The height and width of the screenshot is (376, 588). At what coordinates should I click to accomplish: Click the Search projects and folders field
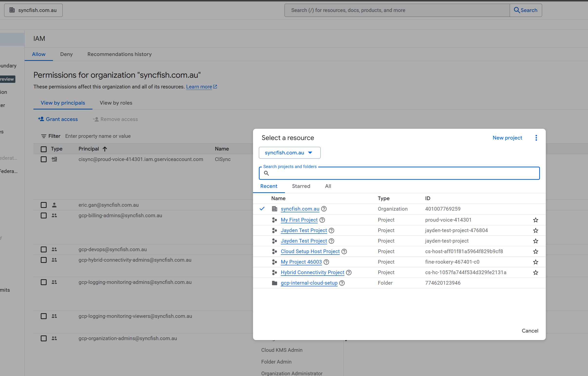399,173
